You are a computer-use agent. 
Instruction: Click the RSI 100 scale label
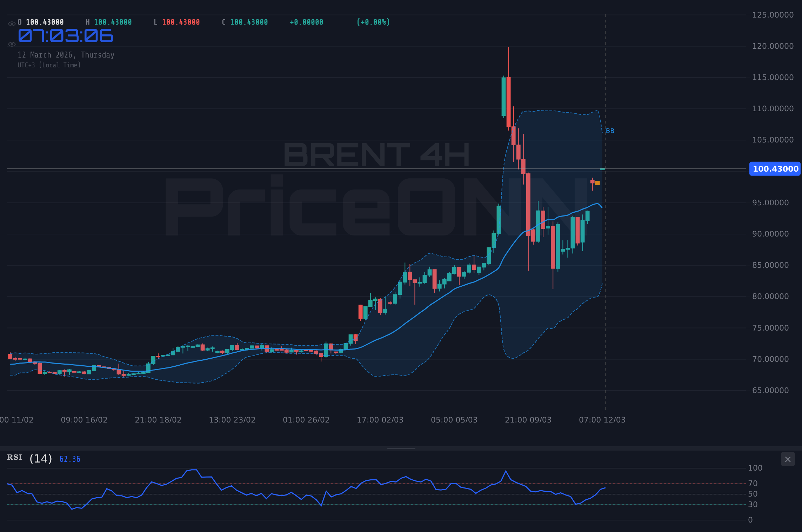click(x=755, y=468)
